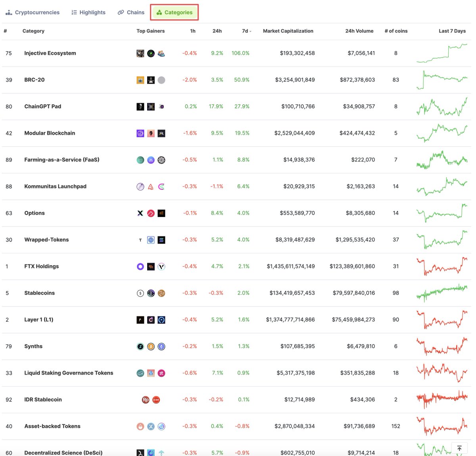Click purple ring gainer icon in FTX Holdings row

tap(140, 266)
